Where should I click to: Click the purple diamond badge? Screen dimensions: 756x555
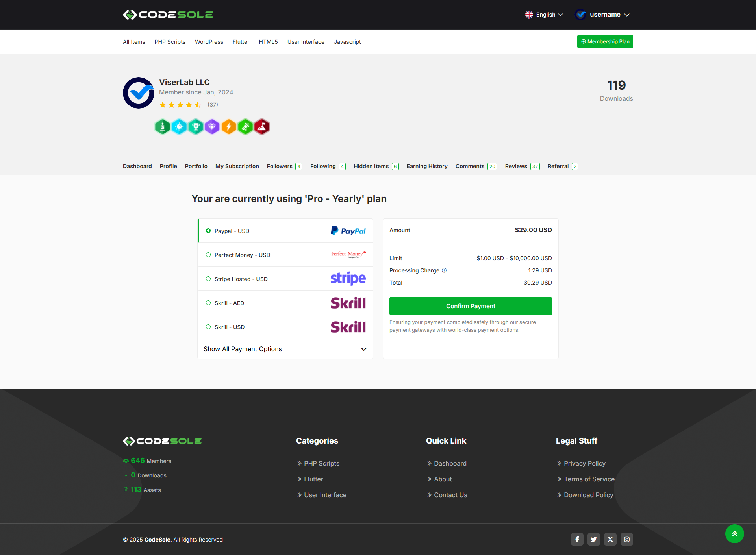point(212,127)
